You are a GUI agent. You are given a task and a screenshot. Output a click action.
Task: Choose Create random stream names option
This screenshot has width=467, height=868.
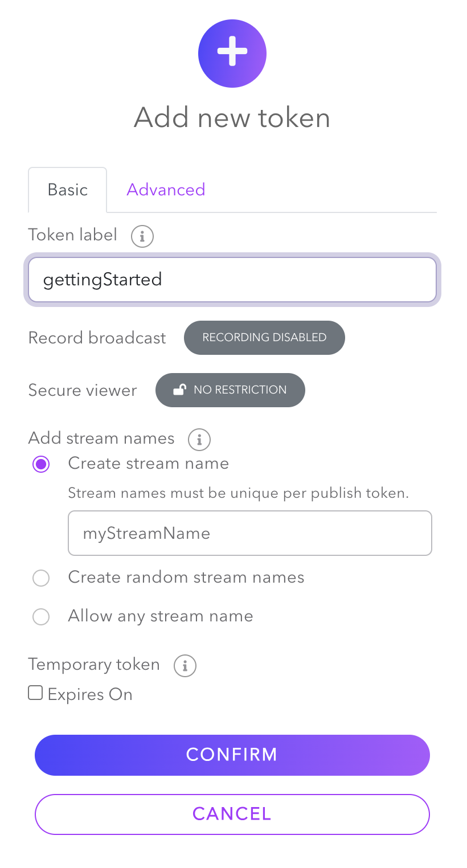(x=41, y=579)
